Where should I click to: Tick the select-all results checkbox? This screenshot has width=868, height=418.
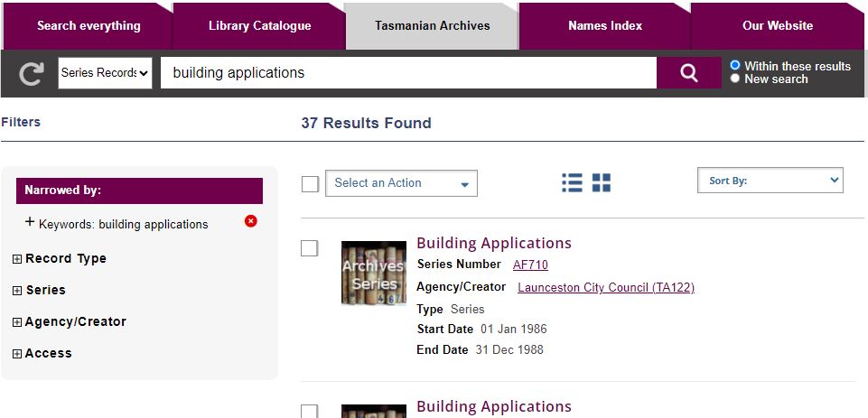click(x=311, y=184)
